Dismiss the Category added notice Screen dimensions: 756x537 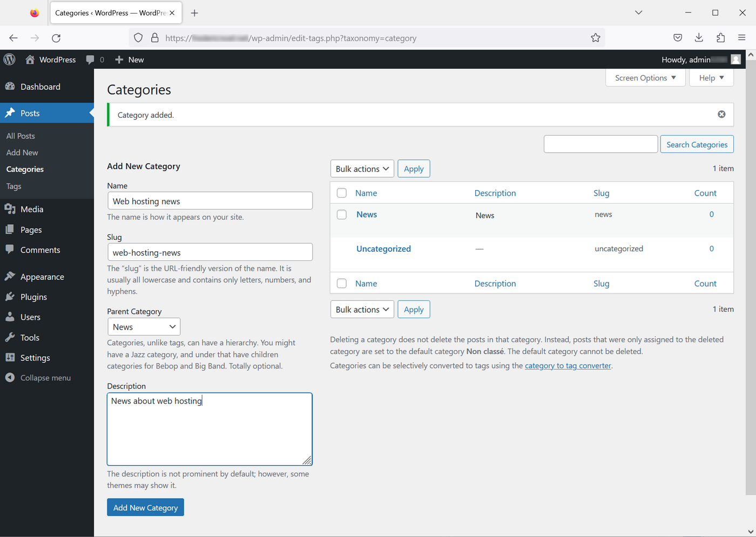click(x=721, y=114)
